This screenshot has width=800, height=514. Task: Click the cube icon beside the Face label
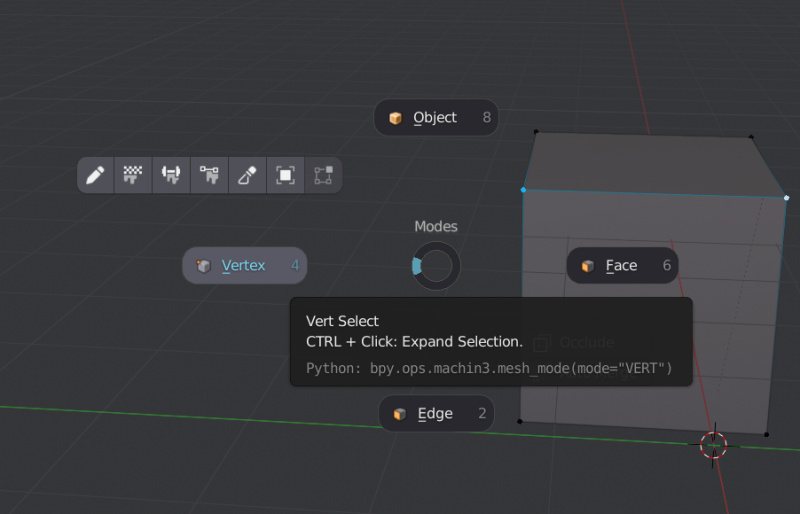587,266
